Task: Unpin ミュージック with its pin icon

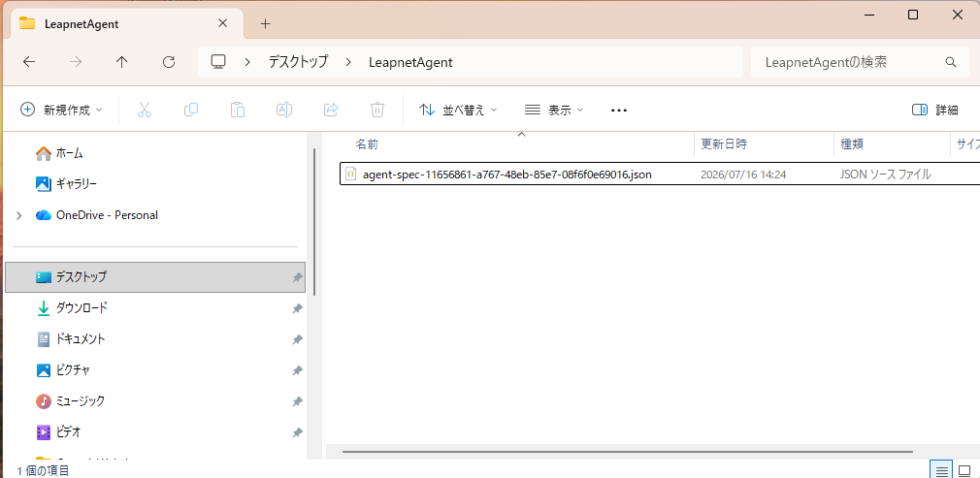Action: (298, 401)
